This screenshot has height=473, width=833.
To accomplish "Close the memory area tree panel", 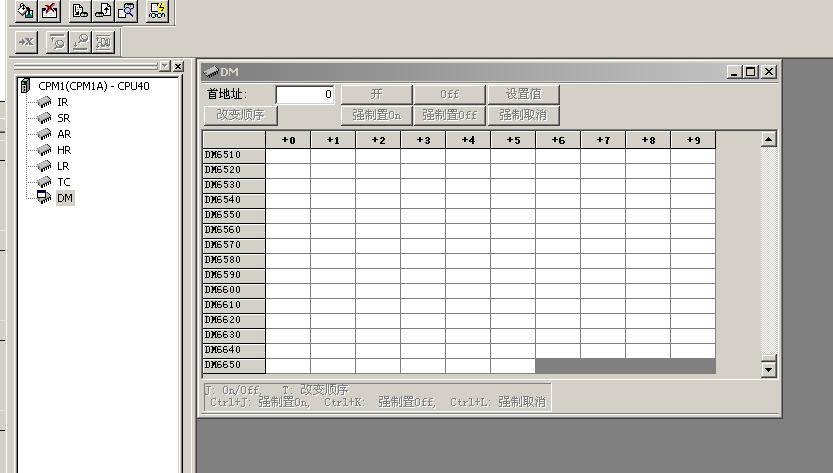I will click(x=178, y=66).
